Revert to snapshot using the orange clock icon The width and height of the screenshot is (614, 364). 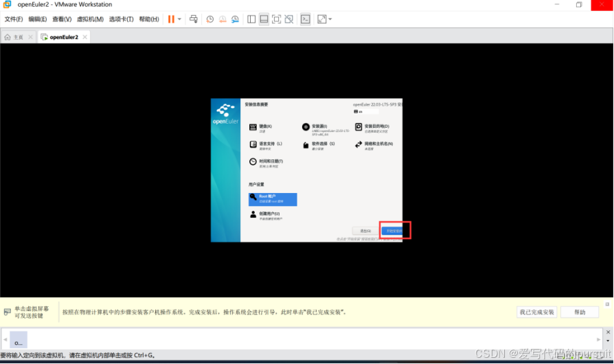pos(223,19)
